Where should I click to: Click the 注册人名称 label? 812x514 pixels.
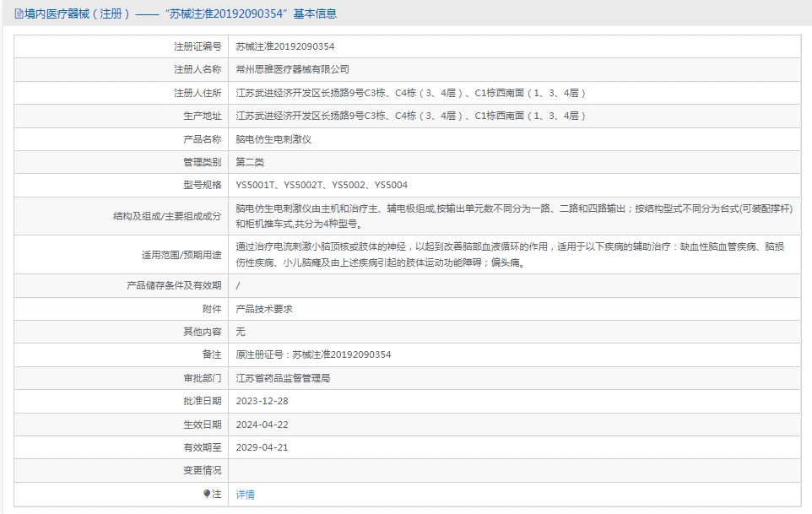pos(198,69)
